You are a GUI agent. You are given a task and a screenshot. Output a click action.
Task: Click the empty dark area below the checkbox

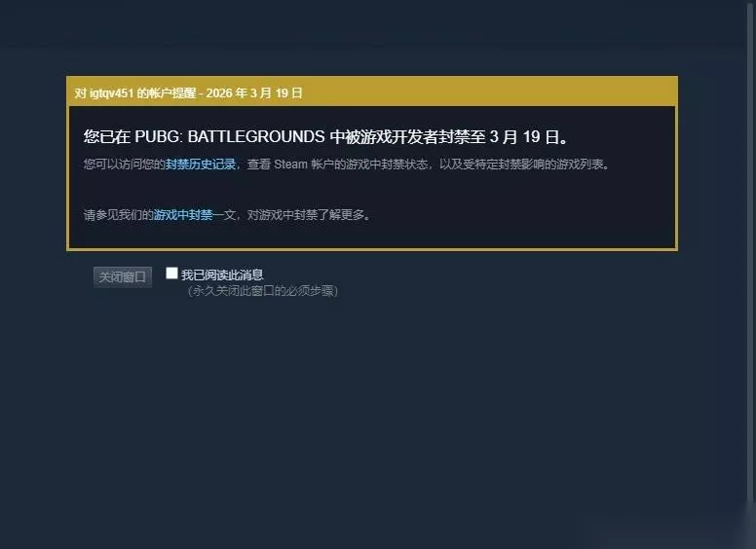pyautogui.click(x=376, y=410)
